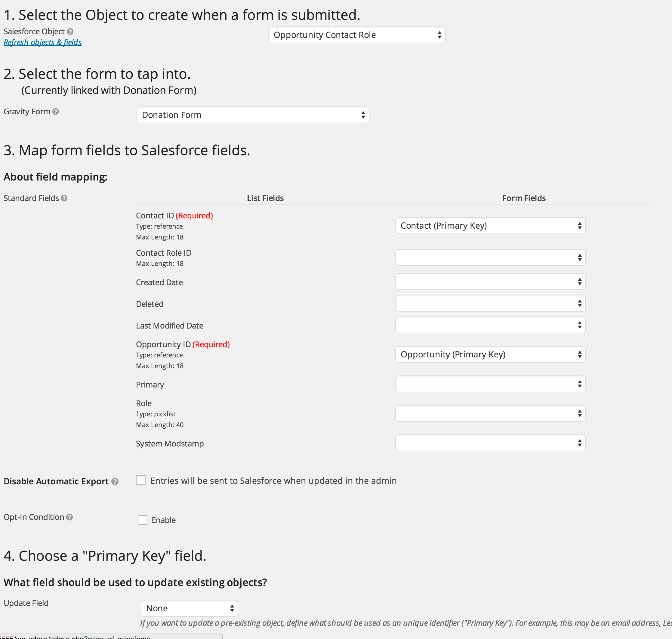Open the Salesforce Object dropdown
This screenshot has width=672, height=639.
357,35
